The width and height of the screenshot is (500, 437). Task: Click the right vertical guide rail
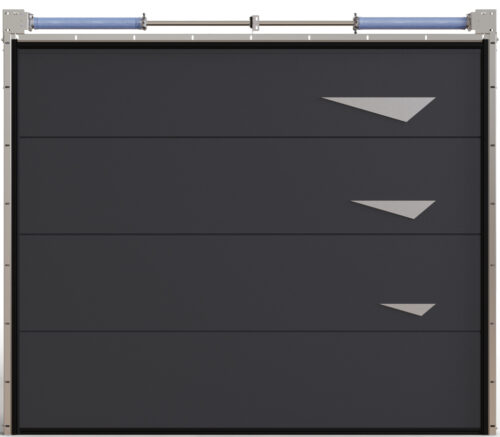pyautogui.click(x=492, y=233)
